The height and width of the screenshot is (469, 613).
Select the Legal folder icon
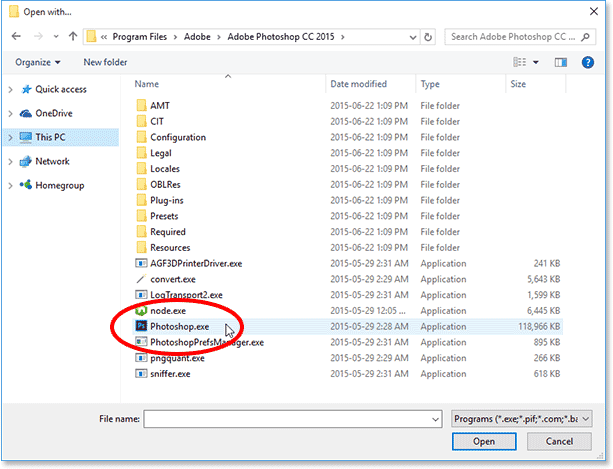tap(141, 153)
